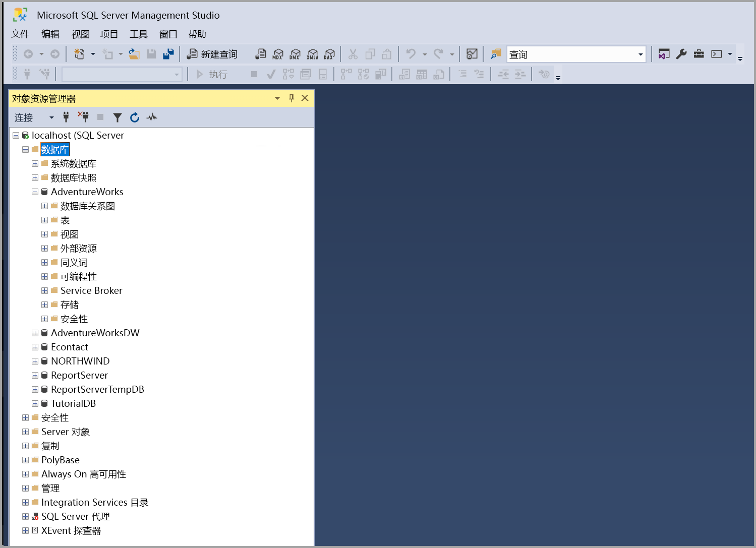Pin the Object Explorer panel
Screen dimensions: 756x548
click(x=291, y=98)
